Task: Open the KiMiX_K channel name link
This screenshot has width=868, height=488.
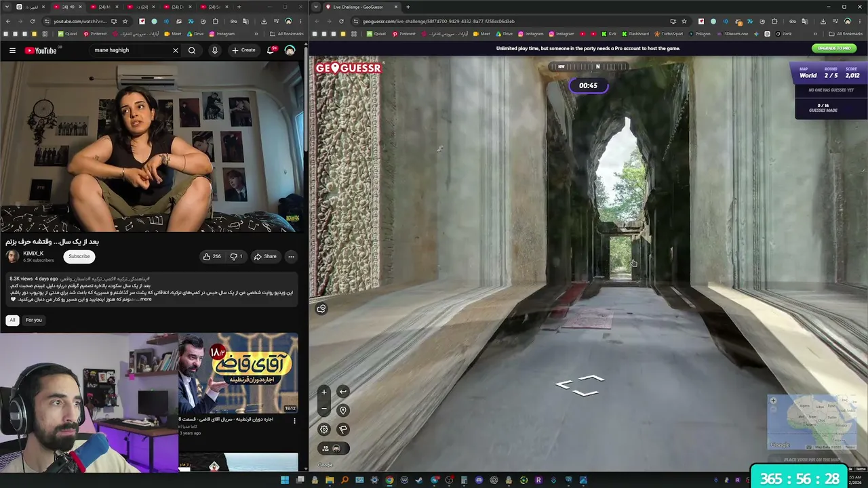Action: [x=33, y=253]
